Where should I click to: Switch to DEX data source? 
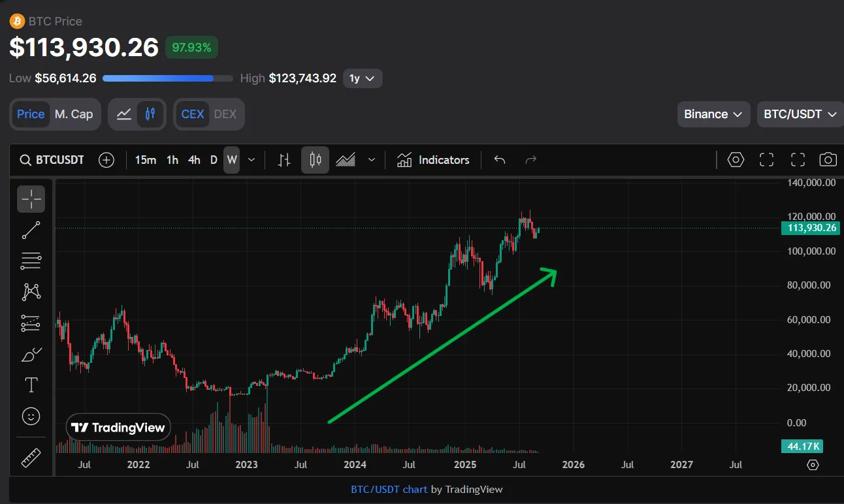tap(225, 114)
